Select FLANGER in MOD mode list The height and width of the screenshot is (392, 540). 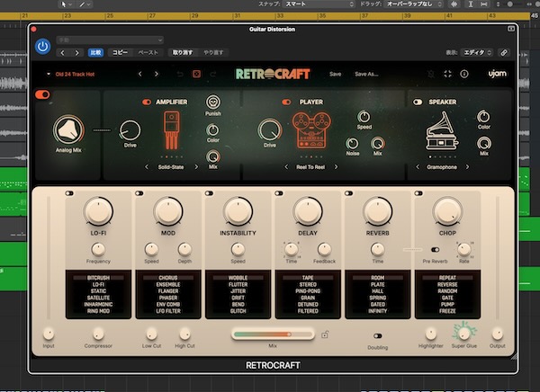point(168,291)
